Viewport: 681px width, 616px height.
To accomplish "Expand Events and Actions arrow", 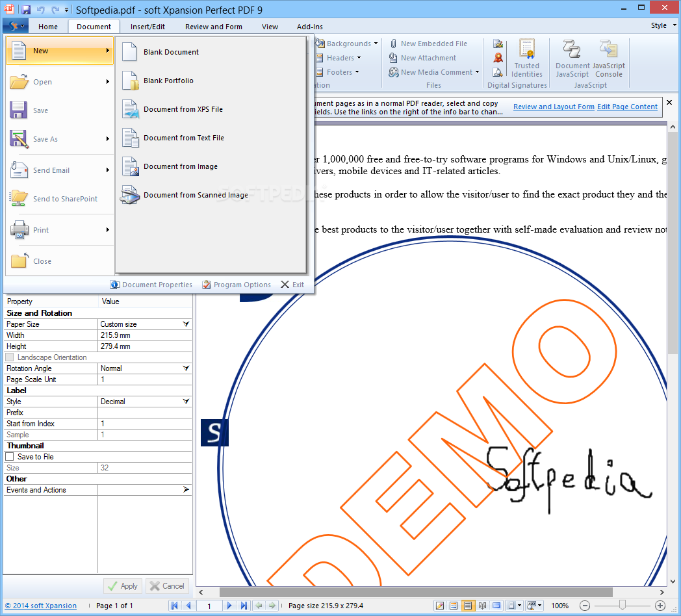I will (186, 489).
